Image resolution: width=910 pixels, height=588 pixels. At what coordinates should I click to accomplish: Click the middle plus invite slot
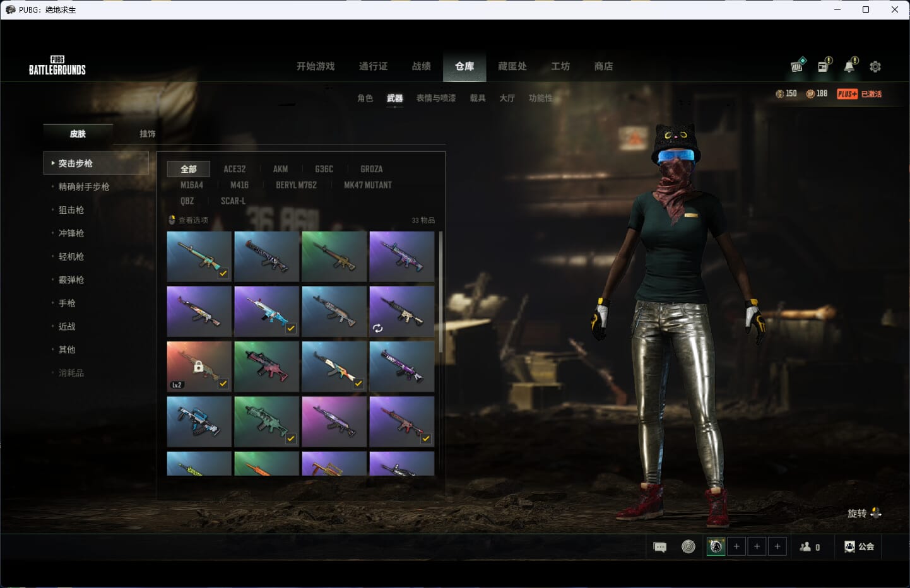(757, 546)
